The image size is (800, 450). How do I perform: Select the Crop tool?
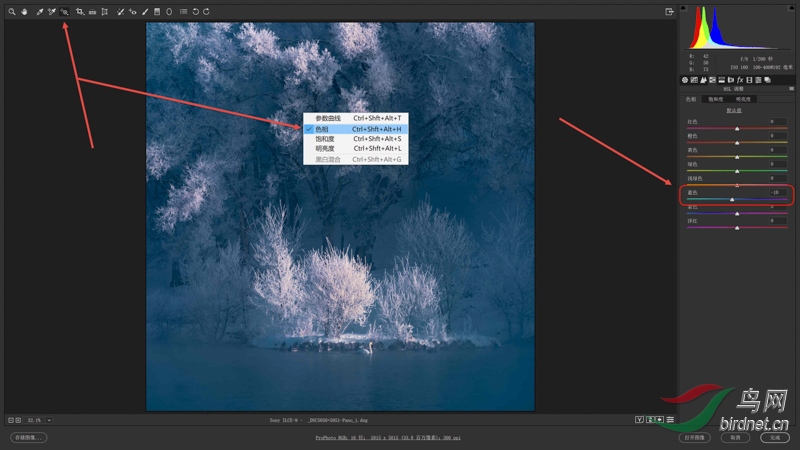point(79,11)
